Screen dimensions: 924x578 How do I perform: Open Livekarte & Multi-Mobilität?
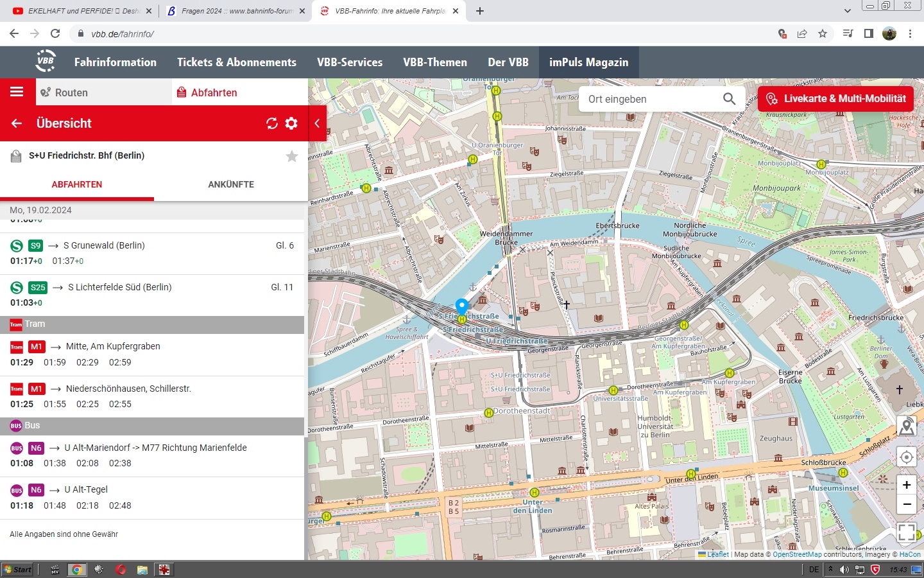coord(836,99)
